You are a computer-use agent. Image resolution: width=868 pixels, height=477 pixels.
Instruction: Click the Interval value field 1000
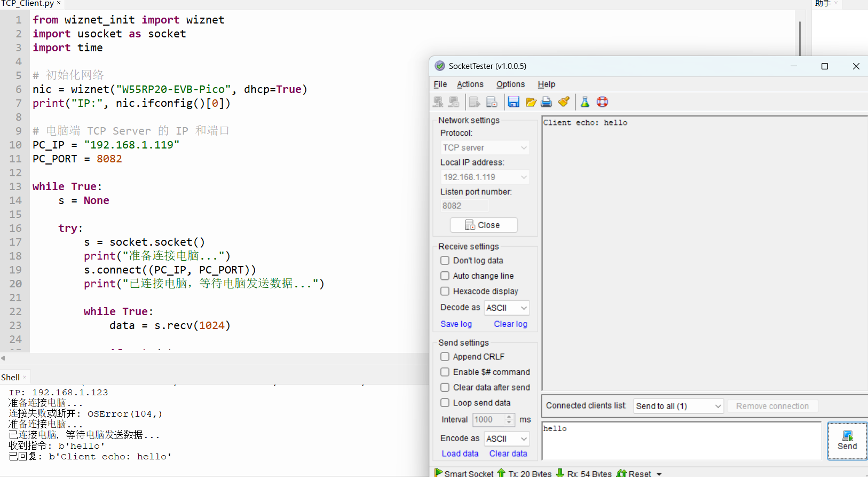click(x=489, y=420)
